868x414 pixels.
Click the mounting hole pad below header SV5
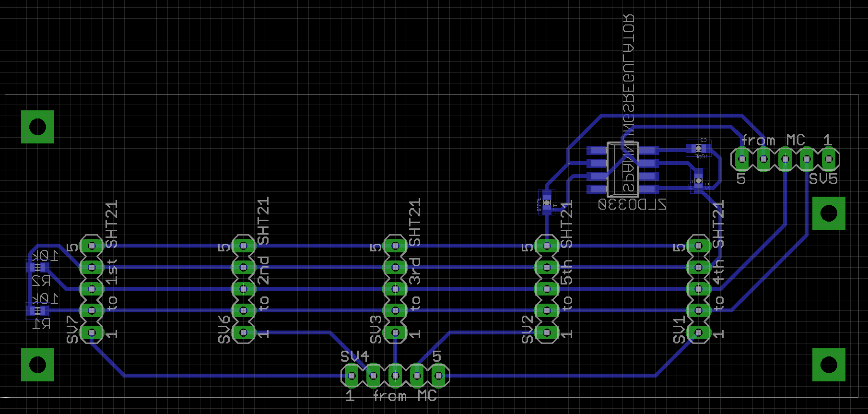coord(829,213)
